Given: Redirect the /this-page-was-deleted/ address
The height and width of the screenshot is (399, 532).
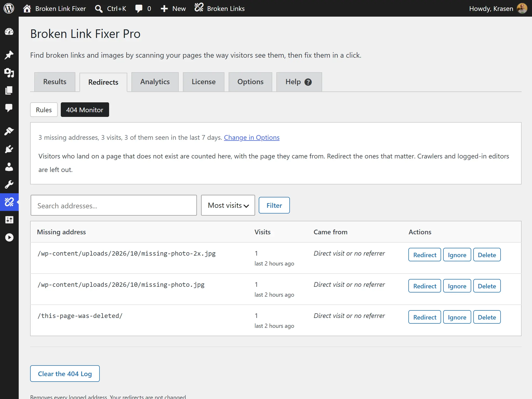Looking at the screenshot, I should pyautogui.click(x=425, y=317).
